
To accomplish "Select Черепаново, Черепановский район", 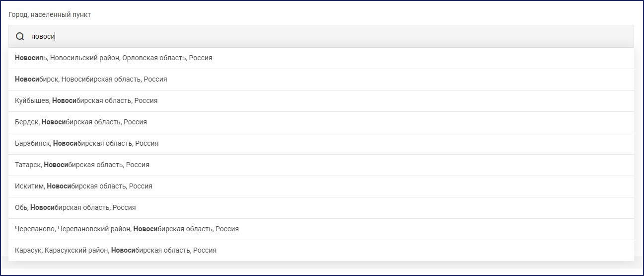I will [321, 229].
